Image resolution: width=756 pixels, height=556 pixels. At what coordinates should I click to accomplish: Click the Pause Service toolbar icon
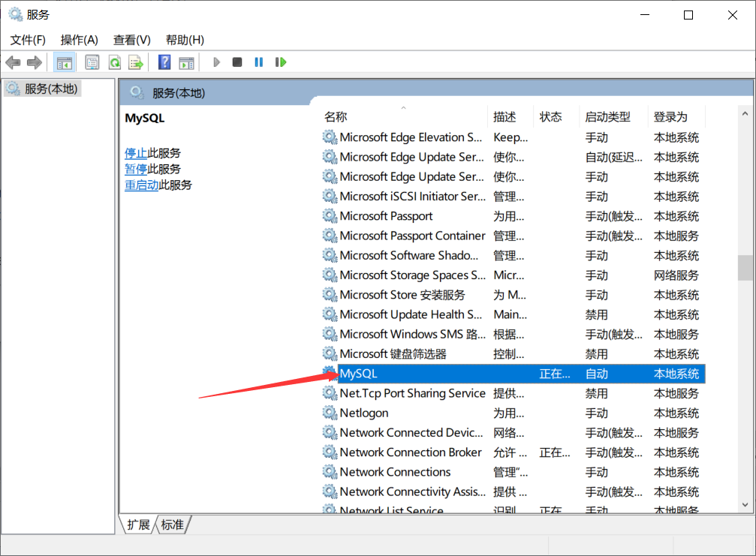pyautogui.click(x=259, y=62)
